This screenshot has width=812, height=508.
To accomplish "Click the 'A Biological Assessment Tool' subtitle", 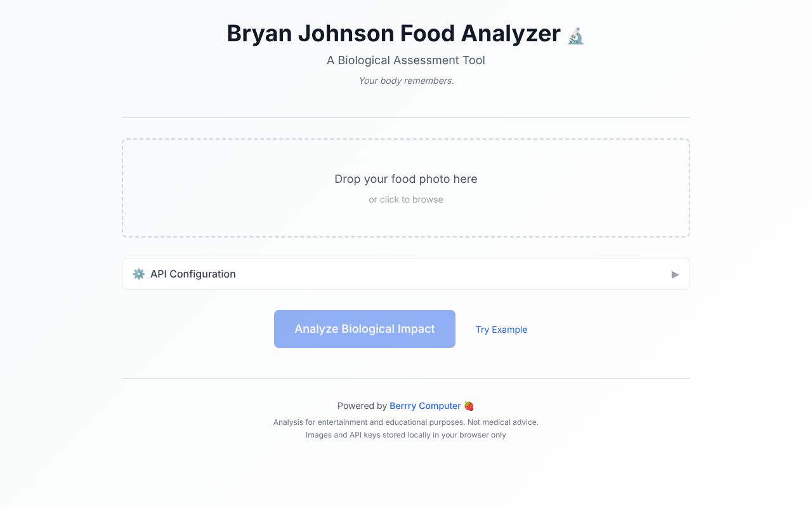I will pyautogui.click(x=406, y=60).
